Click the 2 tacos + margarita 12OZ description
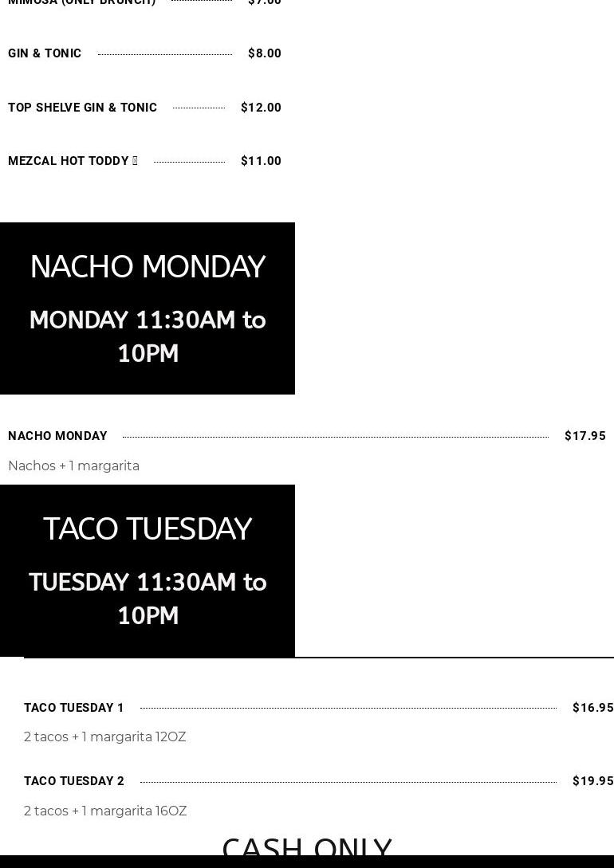Viewport: 614px width, 868px height. (104, 736)
